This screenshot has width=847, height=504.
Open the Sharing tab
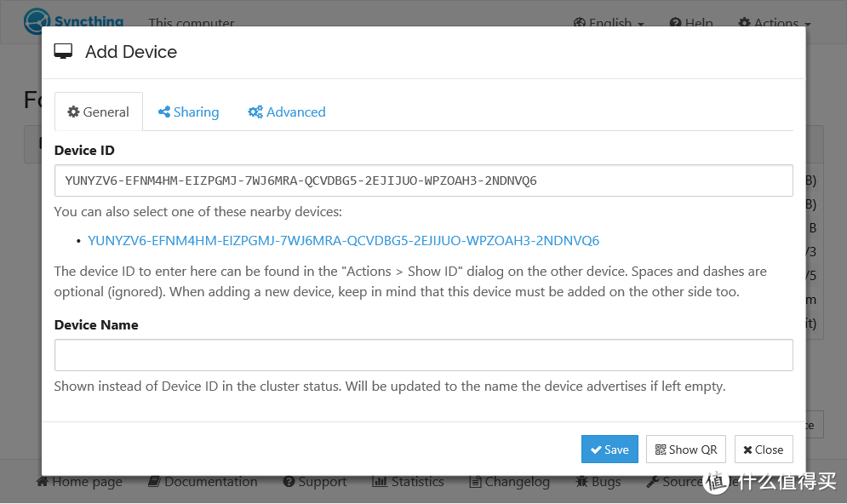(188, 112)
